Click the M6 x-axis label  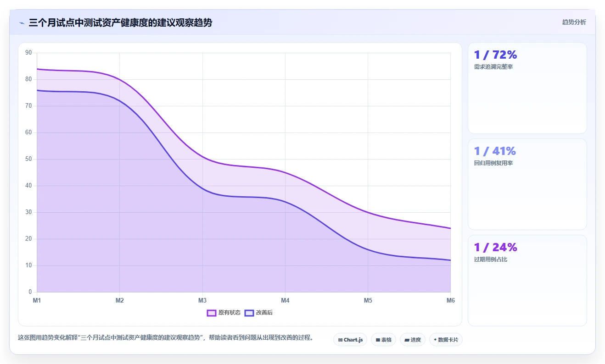450,301
